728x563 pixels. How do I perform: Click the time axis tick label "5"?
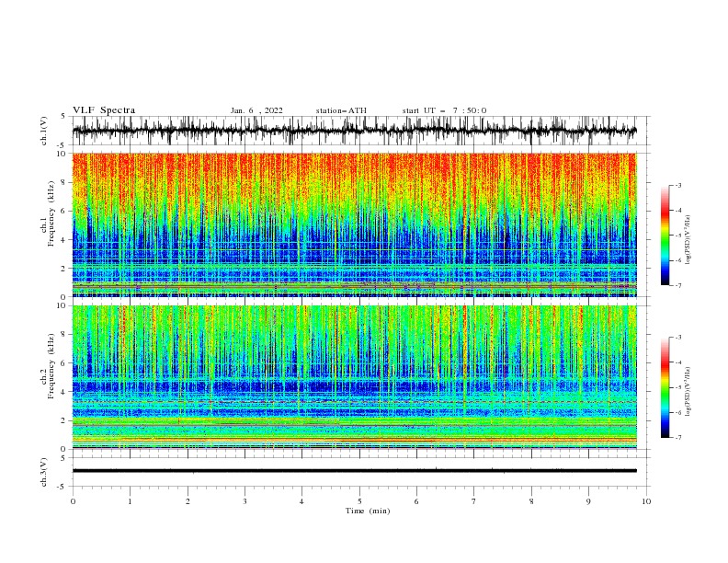pos(359,501)
